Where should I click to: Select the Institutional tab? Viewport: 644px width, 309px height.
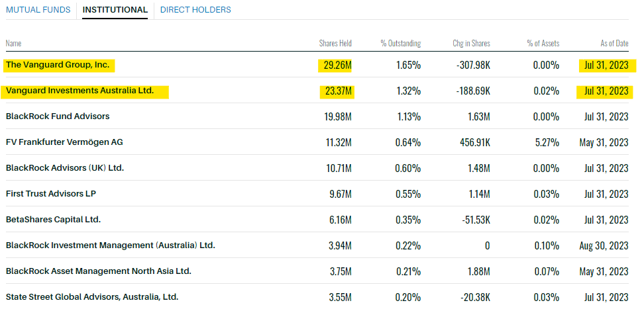115,9
